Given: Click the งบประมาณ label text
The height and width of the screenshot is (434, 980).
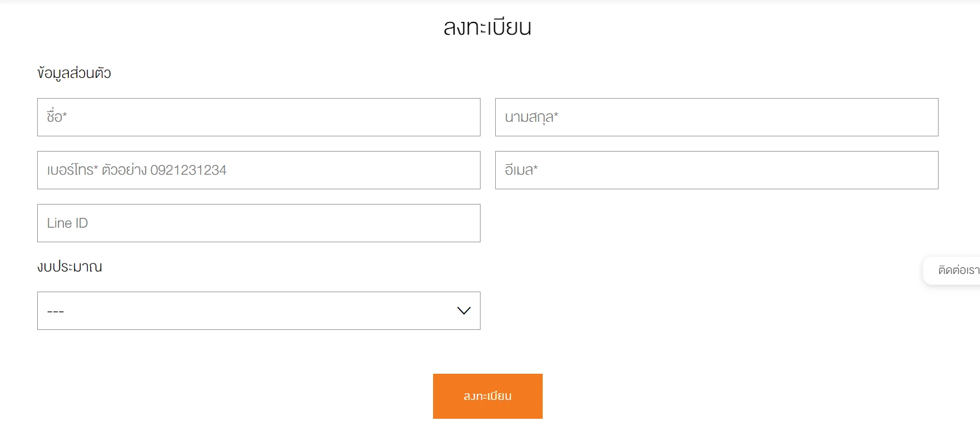Looking at the screenshot, I should (69, 267).
